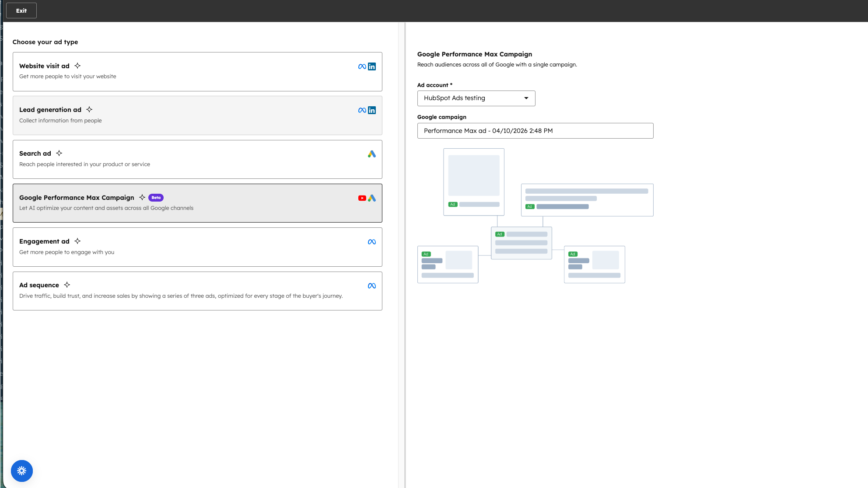868x488 pixels.
Task: Click the LinkedIn icon on Lead generation ad
Action: pyautogui.click(x=372, y=110)
